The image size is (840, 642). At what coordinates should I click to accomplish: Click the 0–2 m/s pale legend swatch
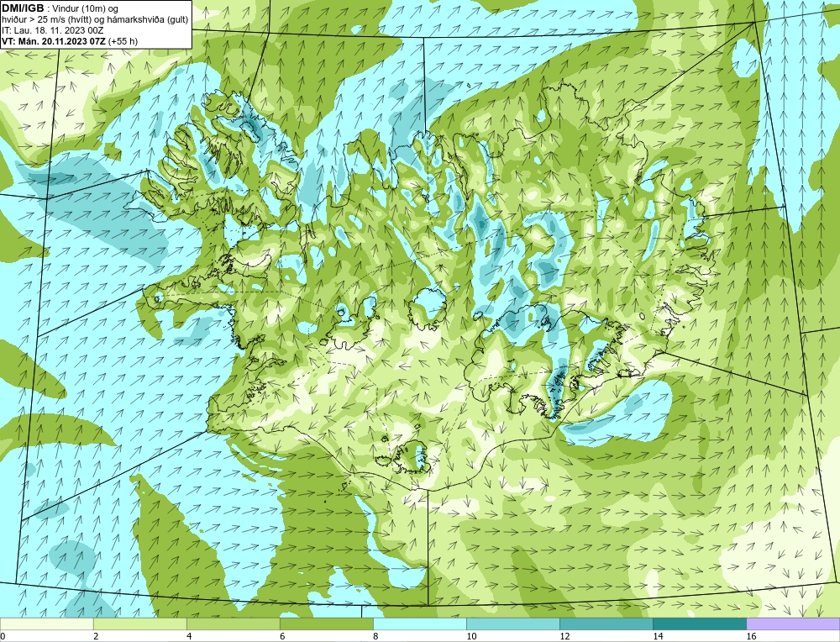point(46,624)
